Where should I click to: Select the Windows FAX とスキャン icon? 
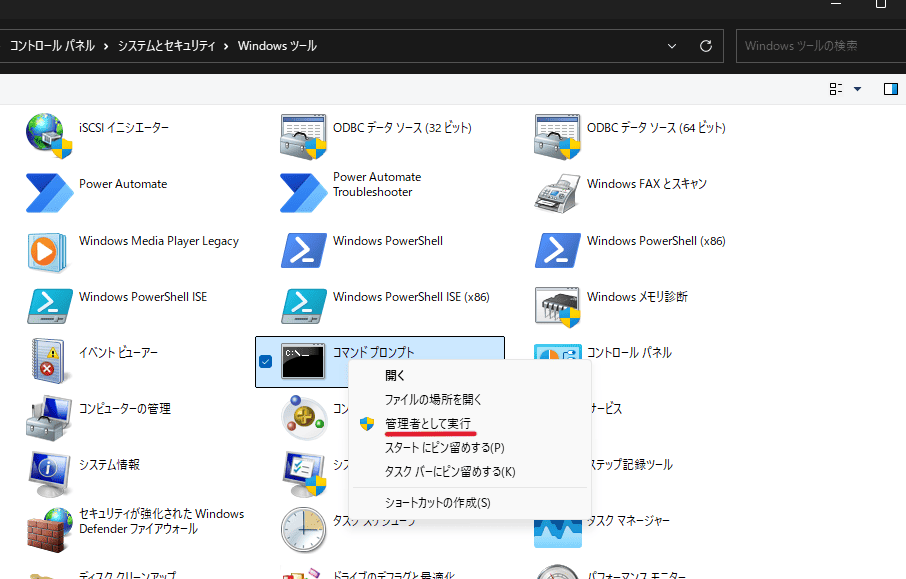point(558,193)
